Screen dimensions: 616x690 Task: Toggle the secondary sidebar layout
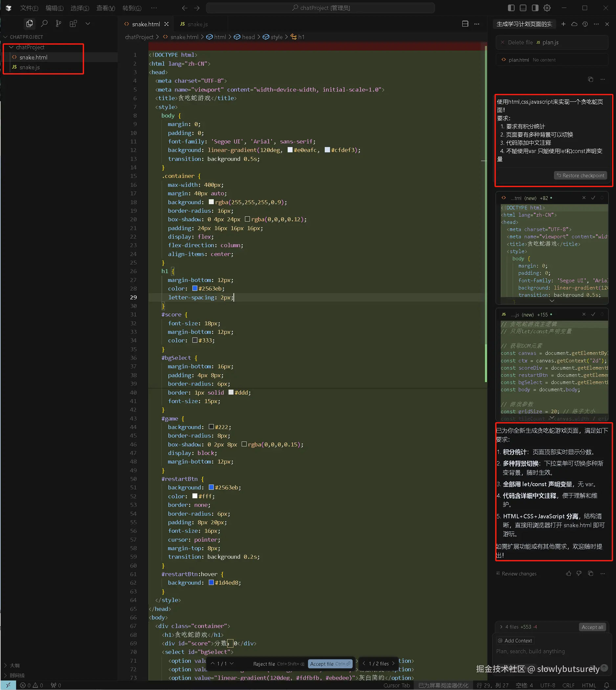535,8
